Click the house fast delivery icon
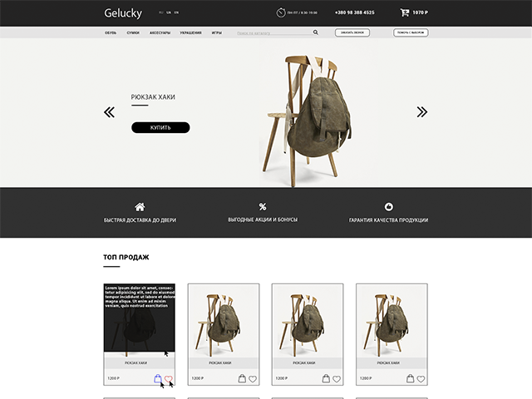532x399 pixels. click(140, 207)
